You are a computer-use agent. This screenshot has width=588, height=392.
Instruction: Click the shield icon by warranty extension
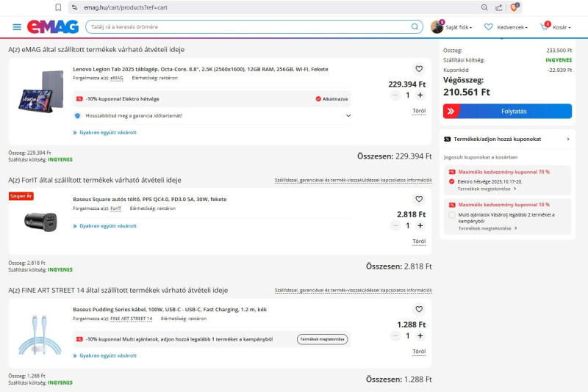(x=78, y=116)
